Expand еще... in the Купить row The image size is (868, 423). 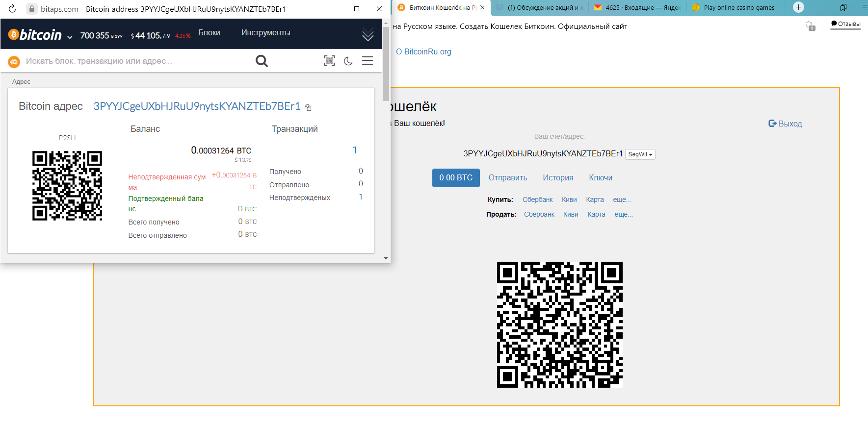[x=622, y=199]
